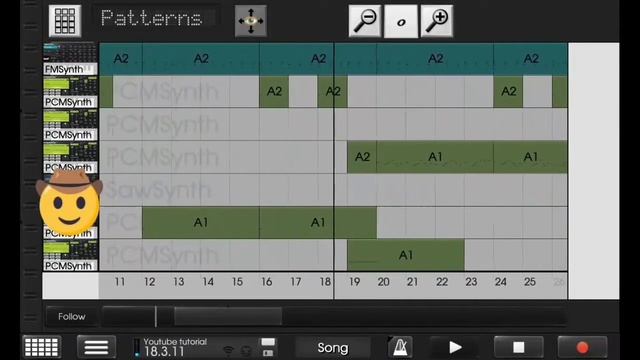Select the FMSynth track thumbnail
This screenshot has width=640, height=360.
(x=70, y=59)
